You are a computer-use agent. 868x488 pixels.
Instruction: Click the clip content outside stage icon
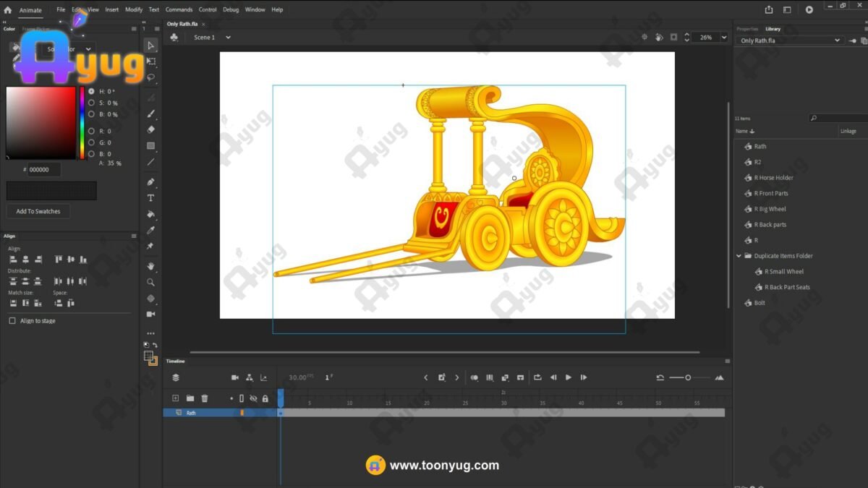673,37
